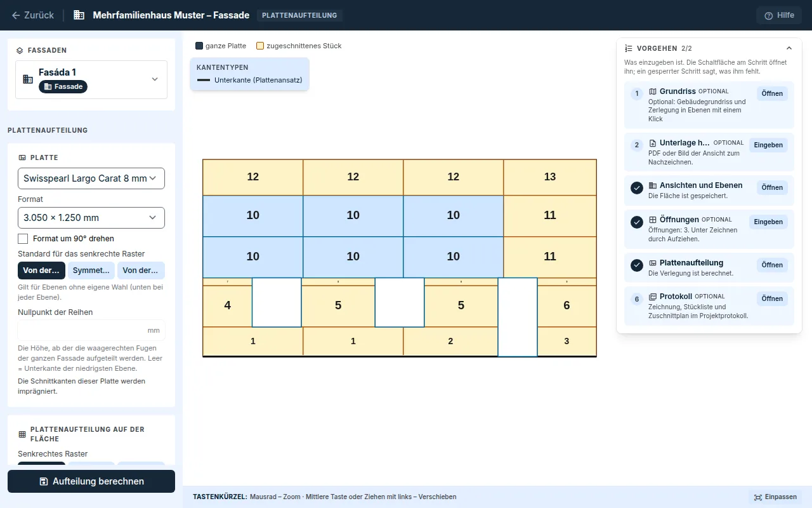Open the Plattenaufteilung step

[772, 265]
